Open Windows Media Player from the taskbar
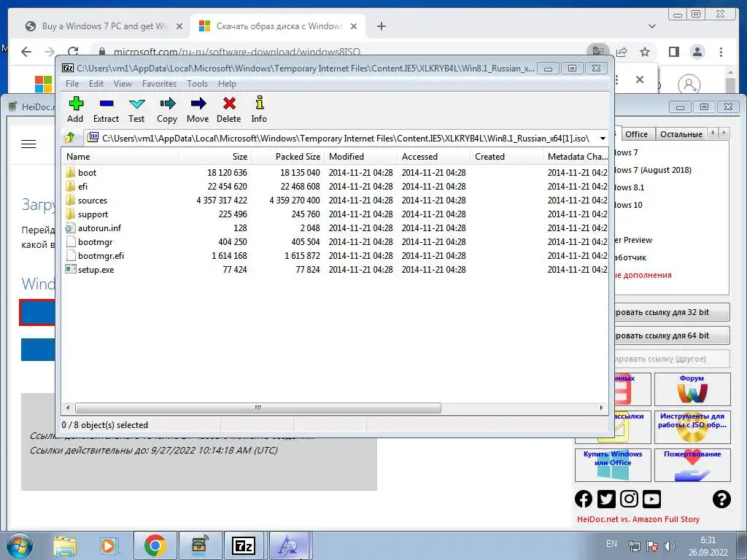 [x=109, y=545]
